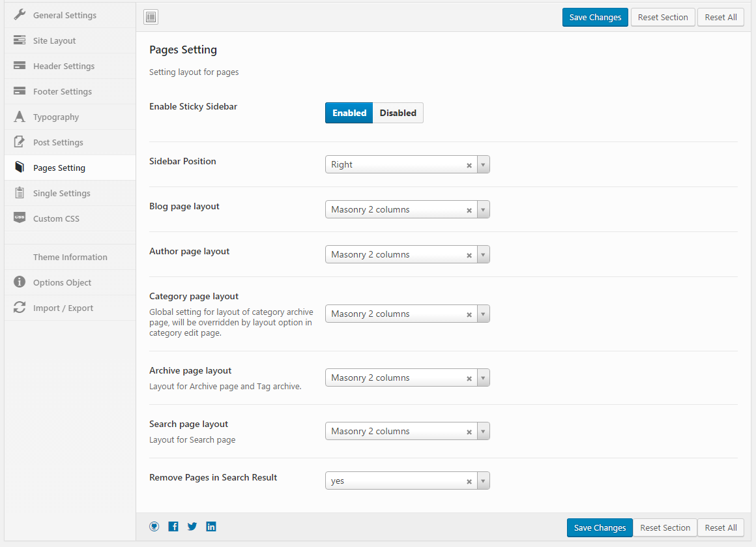Open the LinkedIn icon link in footer
This screenshot has width=756, height=547.
(211, 527)
